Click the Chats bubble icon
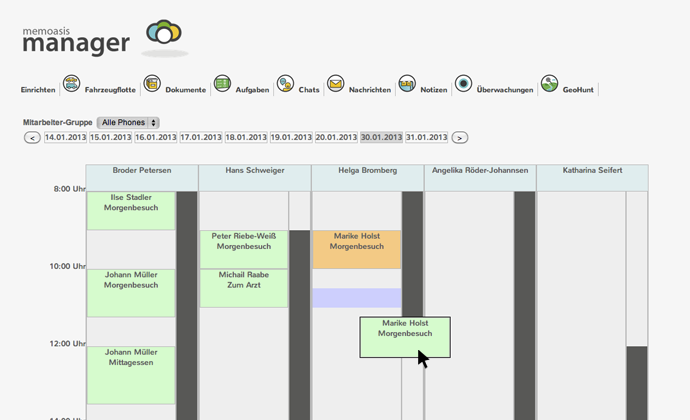The image size is (690, 420). 285,83
